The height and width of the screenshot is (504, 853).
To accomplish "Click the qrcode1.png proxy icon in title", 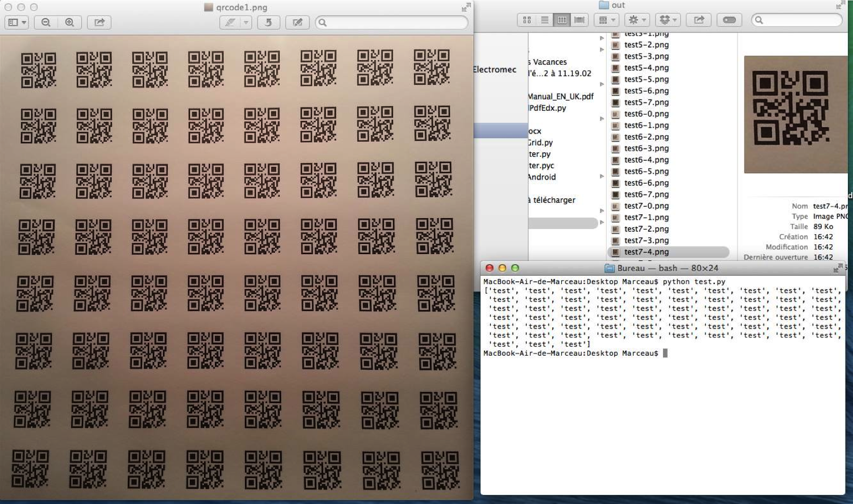I will point(208,7).
